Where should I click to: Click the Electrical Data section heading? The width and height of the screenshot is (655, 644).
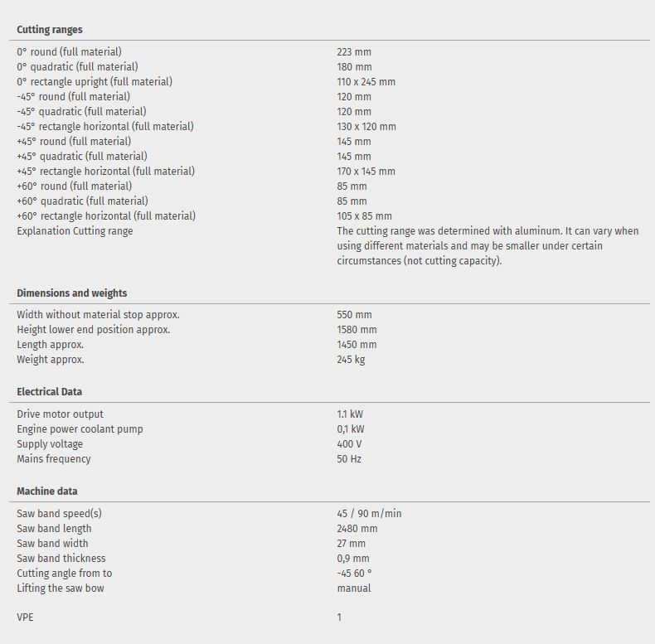tap(50, 392)
